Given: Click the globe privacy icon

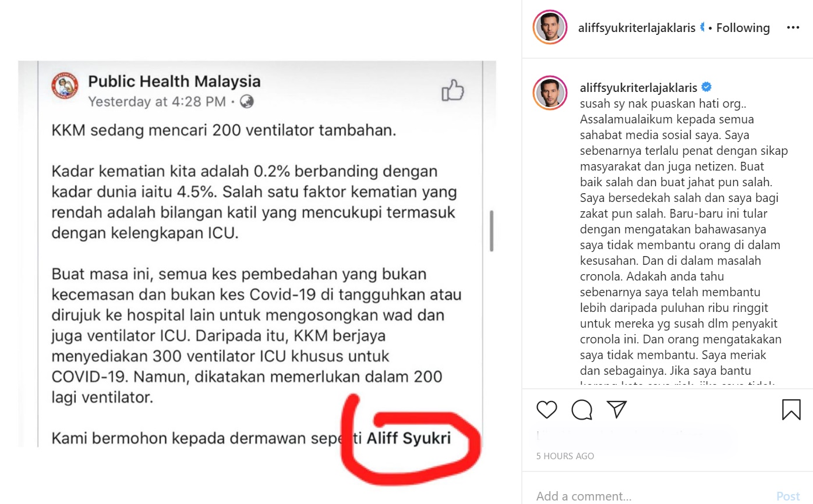Looking at the screenshot, I should (247, 102).
